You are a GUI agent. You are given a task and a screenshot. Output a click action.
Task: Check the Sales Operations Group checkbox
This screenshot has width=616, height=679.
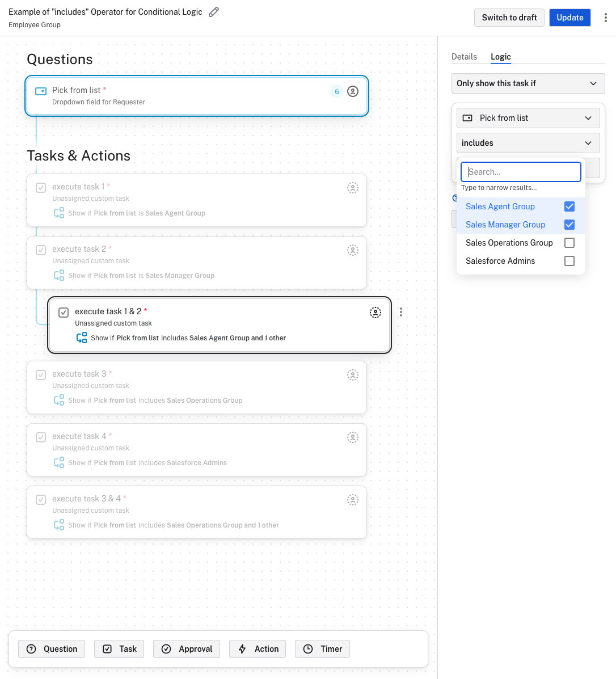click(569, 243)
